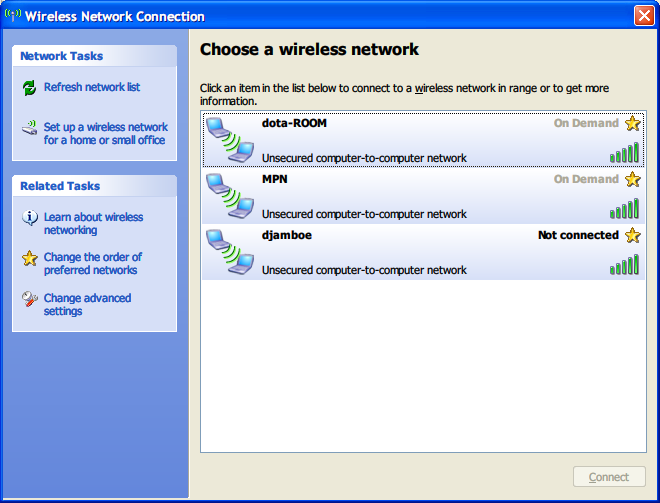660x503 pixels.
Task: Open Learn about wireless networking link
Action: click(x=93, y=224)
